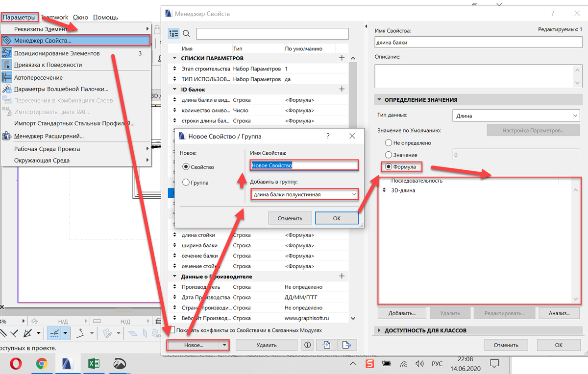Click the export properties icon

pyautogui.click(x=347, y=345)
